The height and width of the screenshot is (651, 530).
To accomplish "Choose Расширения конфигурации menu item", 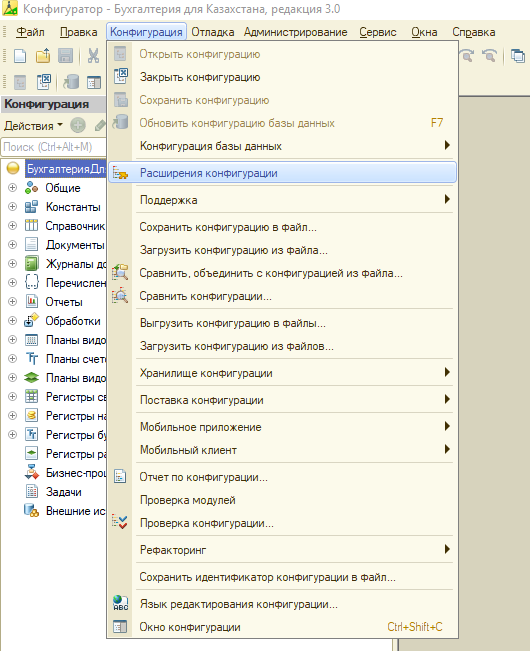I will [x=283, y=173].
